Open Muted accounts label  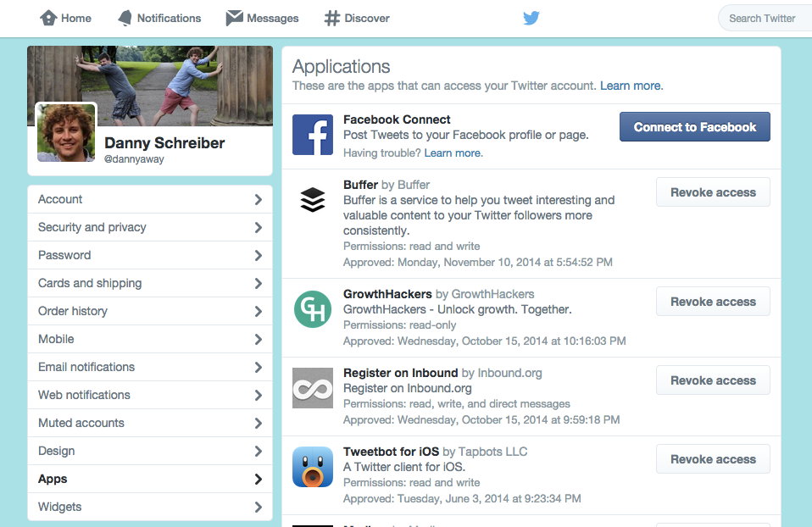pos(81,423)
